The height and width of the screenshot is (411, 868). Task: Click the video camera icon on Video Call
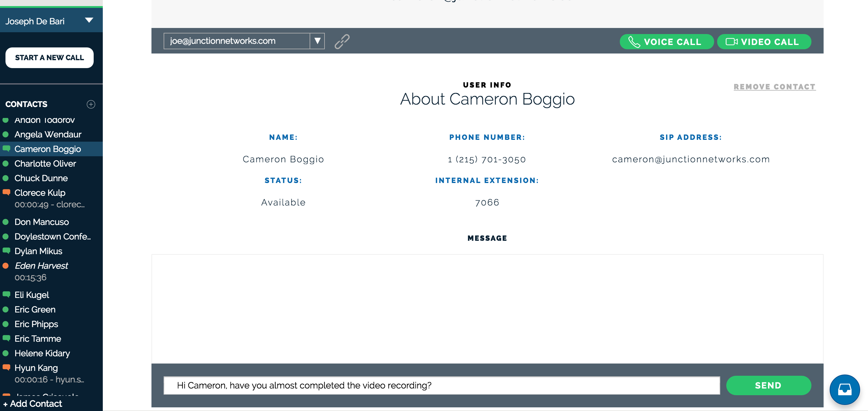pos(731,41)
